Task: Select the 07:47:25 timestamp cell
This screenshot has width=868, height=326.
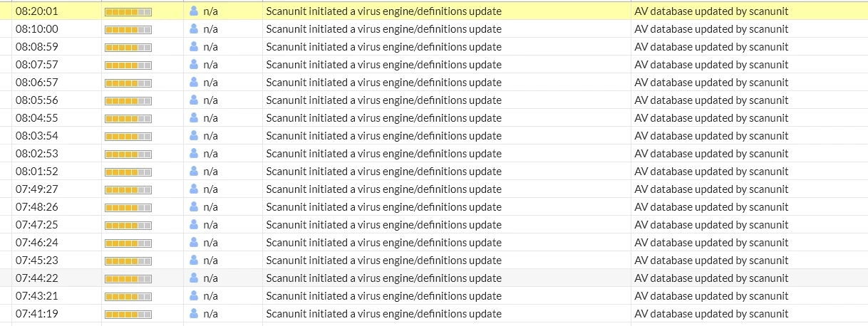Action: tap(56, 225)
